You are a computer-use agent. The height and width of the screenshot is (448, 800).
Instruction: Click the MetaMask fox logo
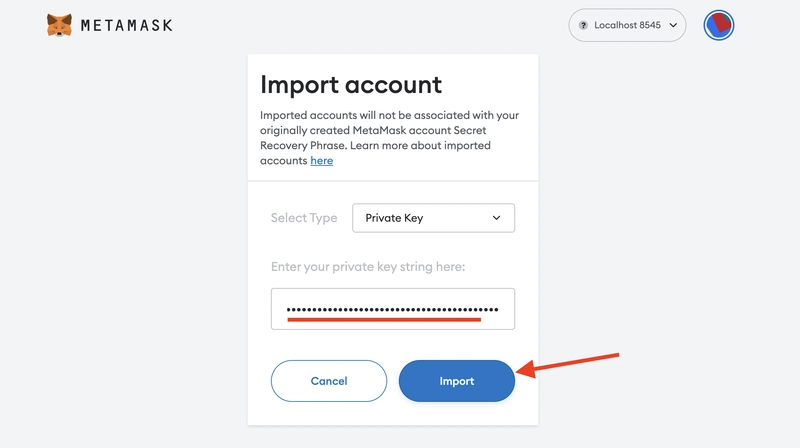pos(59,25)
